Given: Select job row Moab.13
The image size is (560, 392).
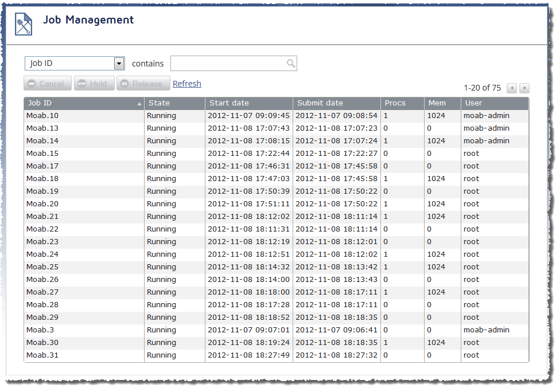Looking at the screenshot, I should tap(277, 128).
